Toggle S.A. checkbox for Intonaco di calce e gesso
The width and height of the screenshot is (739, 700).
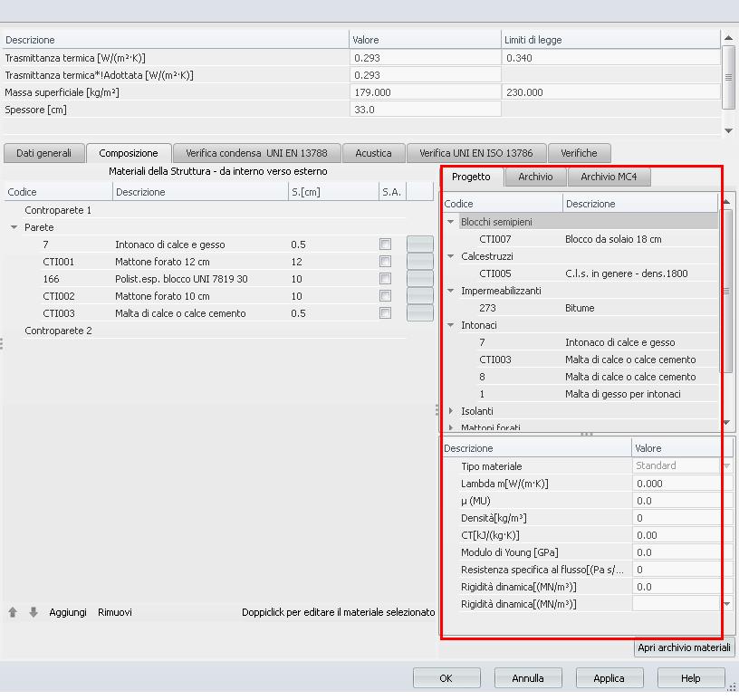[x=386, y=245]
